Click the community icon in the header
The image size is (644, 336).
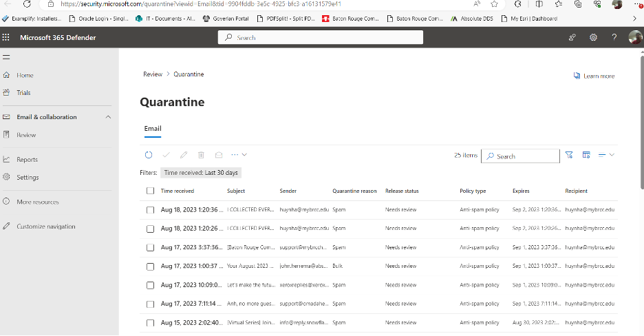[572, 37]
